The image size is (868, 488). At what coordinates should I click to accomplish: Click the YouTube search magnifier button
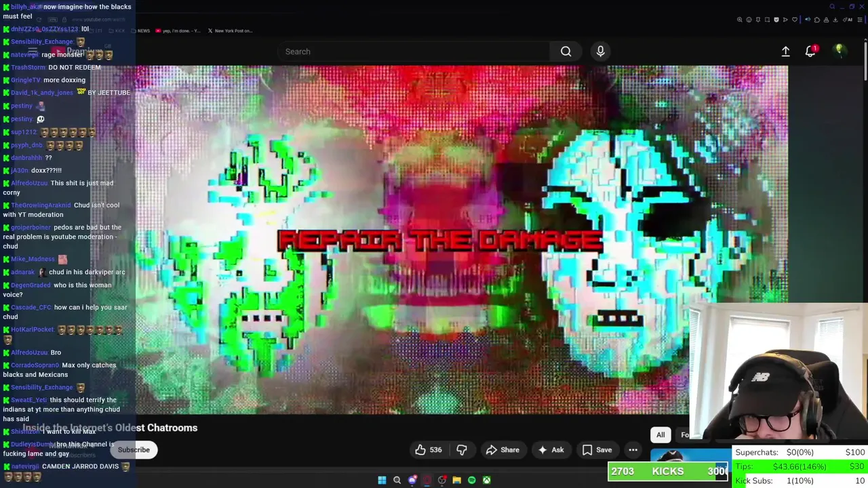pyautogui.click(x=566, y=52)
